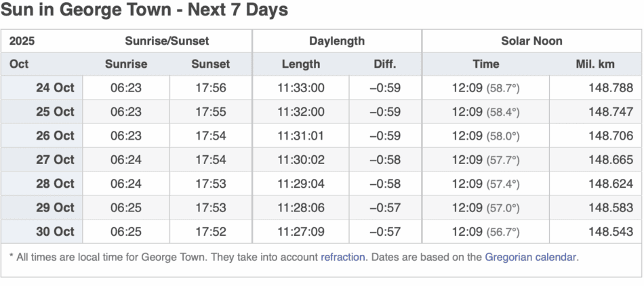This screenshot has height=286, width=644.
Task: Click the 06:23 sunrise for 24 Oct
Action: pos(126,87)
